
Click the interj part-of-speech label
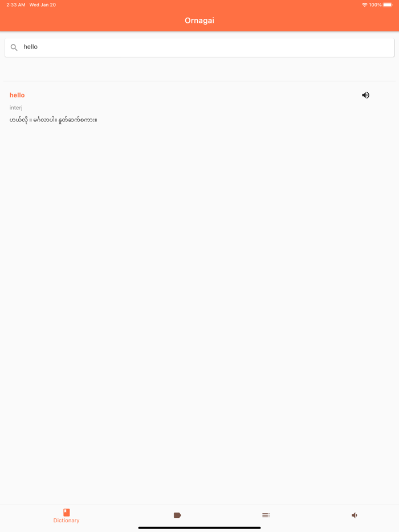pos(16,108)
